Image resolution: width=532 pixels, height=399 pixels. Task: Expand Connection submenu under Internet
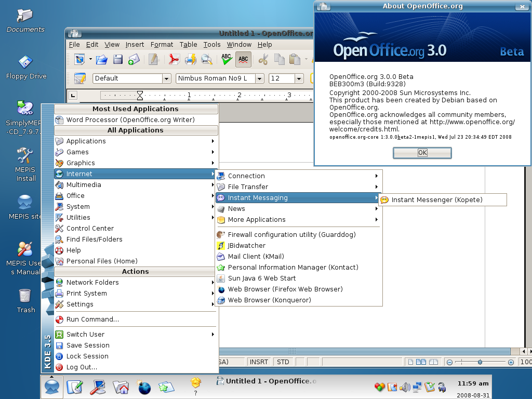click(299, 176)
